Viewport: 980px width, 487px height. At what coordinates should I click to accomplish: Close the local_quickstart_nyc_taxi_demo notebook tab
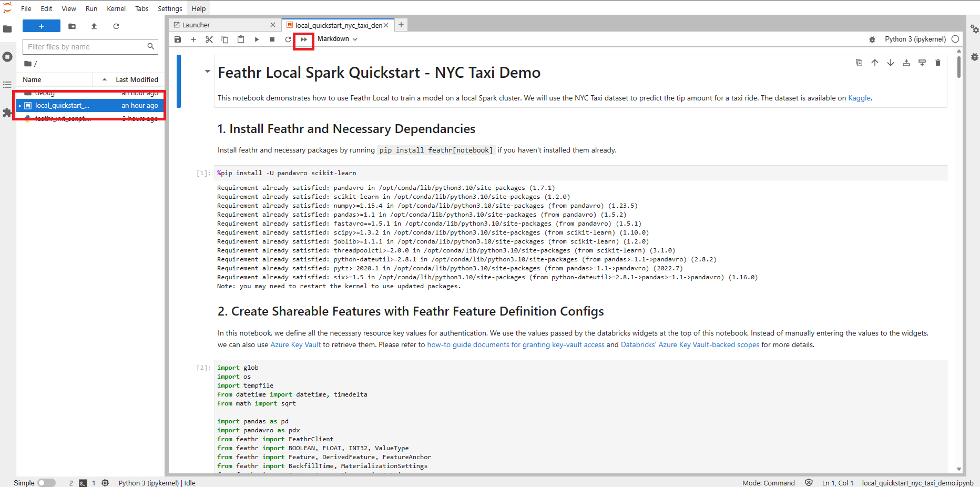[x=386, y=25]
